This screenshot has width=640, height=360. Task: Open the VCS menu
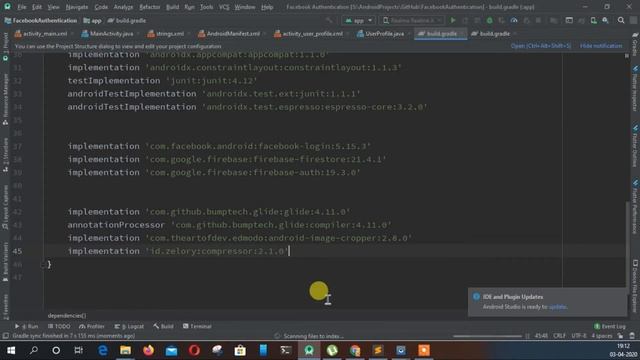pos(224,7)
